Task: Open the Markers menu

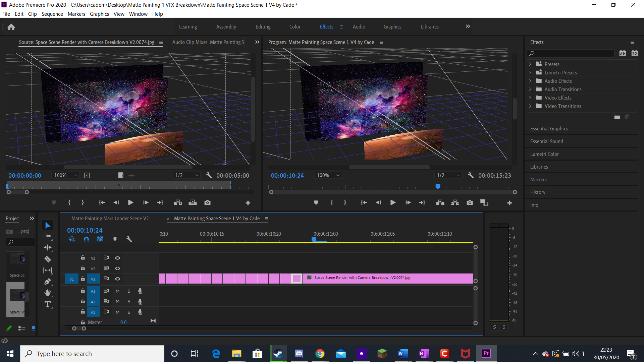Action: pos(76,14)
